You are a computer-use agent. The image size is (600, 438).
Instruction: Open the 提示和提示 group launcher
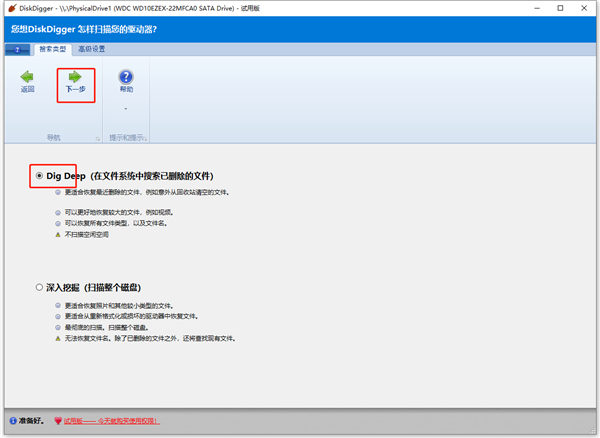pyautogui.click(x=146, y=138)
